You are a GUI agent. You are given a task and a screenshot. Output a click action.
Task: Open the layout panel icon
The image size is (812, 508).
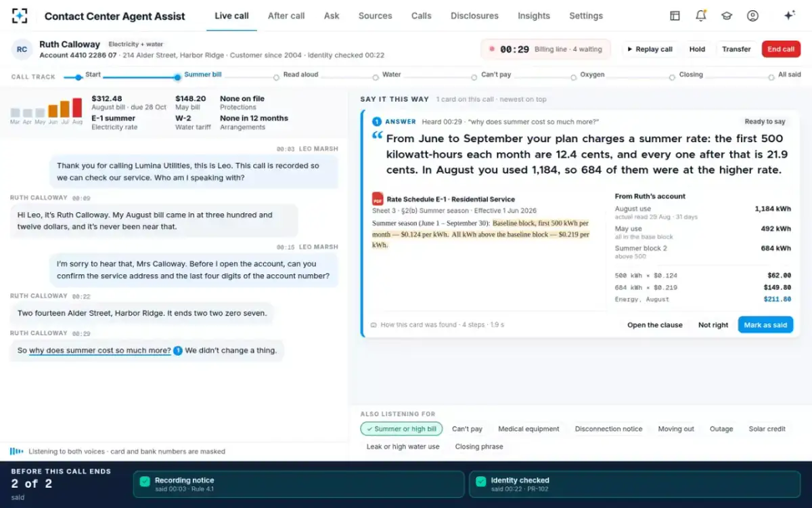pyautogui.click(x=675, y=16)
